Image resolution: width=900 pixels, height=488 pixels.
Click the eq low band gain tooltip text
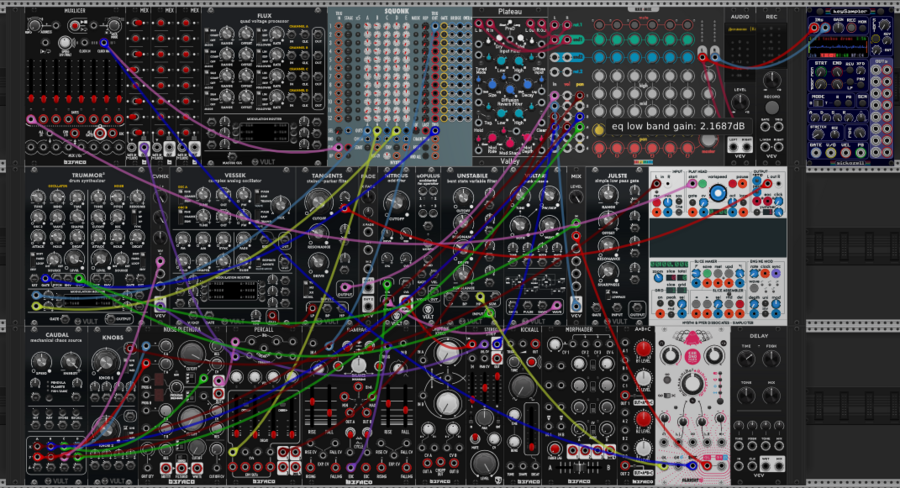coord(678,126)
